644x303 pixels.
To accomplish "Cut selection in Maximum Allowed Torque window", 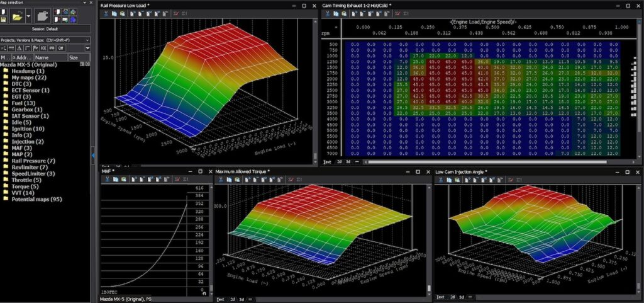I will click(221, 180).
